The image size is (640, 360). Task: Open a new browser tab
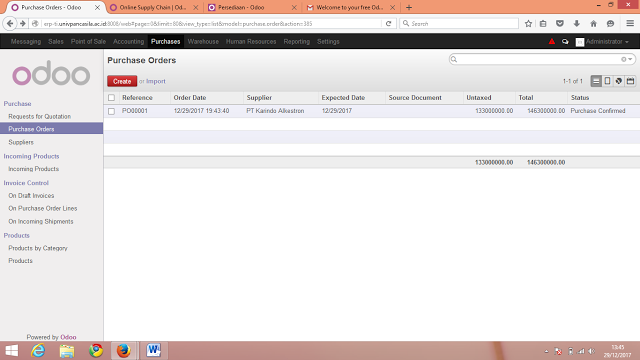point(409,7)
